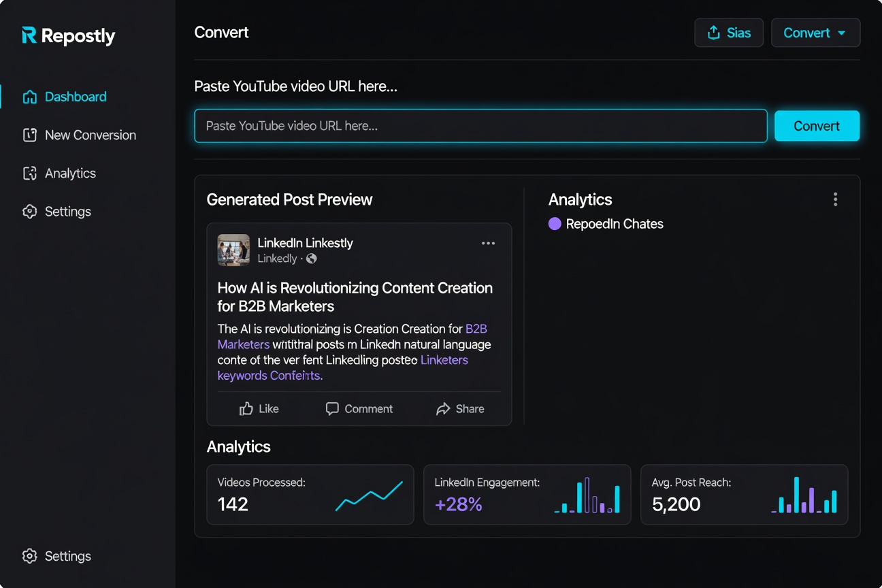Click the Generated Post Preview heading

click(289, 199)
